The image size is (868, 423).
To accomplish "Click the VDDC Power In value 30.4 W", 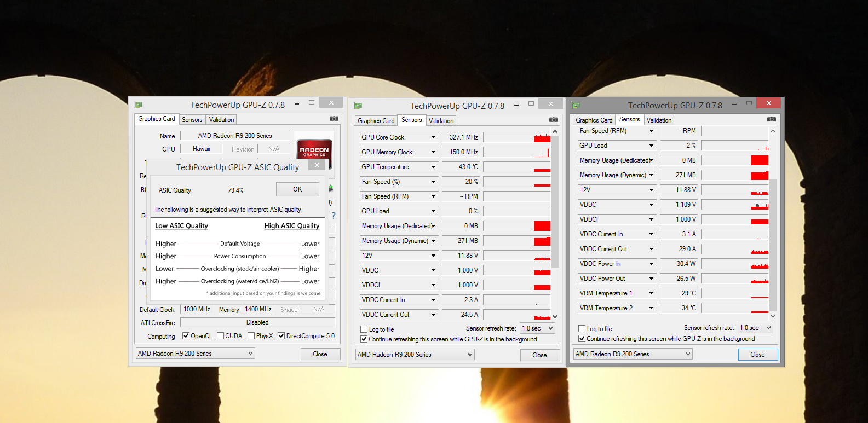I will click(x=679, y=264).
